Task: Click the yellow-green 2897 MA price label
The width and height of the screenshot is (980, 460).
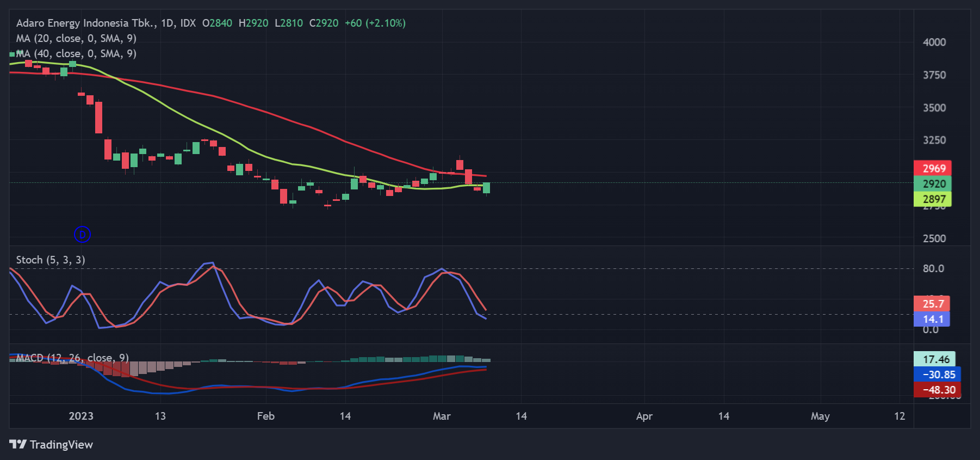Action: (933, 199)
